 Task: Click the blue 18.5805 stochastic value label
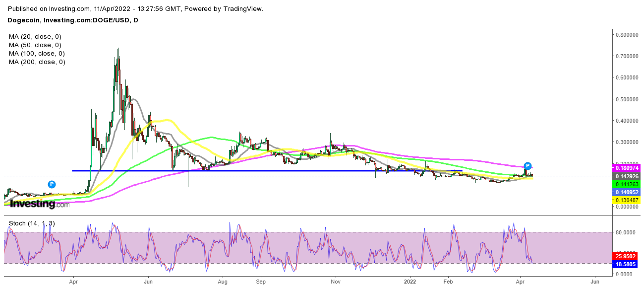coord(627,264)
